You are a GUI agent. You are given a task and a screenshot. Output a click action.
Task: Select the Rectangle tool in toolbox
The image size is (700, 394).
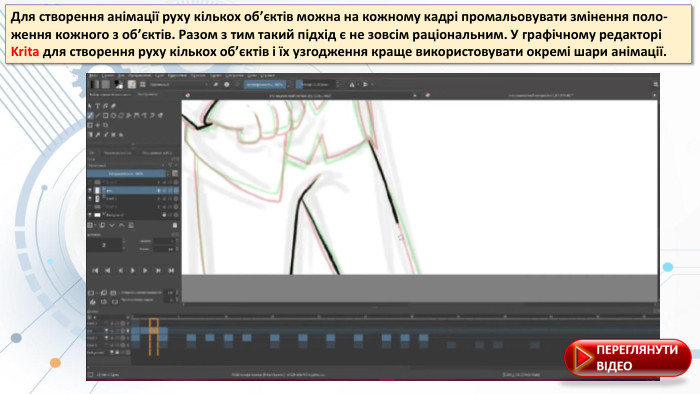[105, 116]
